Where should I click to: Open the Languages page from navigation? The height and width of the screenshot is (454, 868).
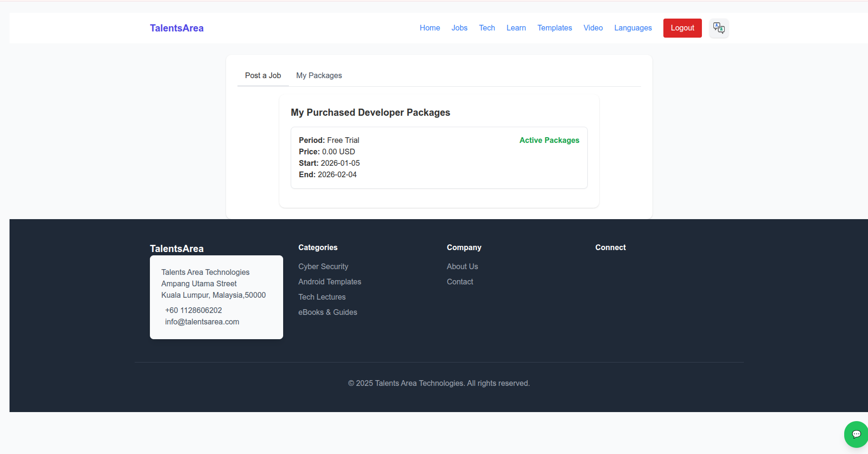(x=633, y=28)
